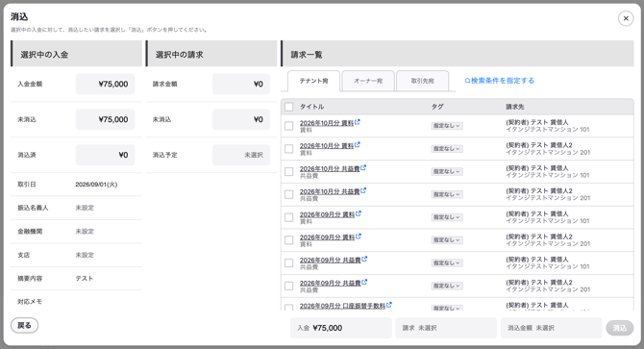Switch to the テナント宛 tab
The image size is (644, 349).
pos(313,81)
